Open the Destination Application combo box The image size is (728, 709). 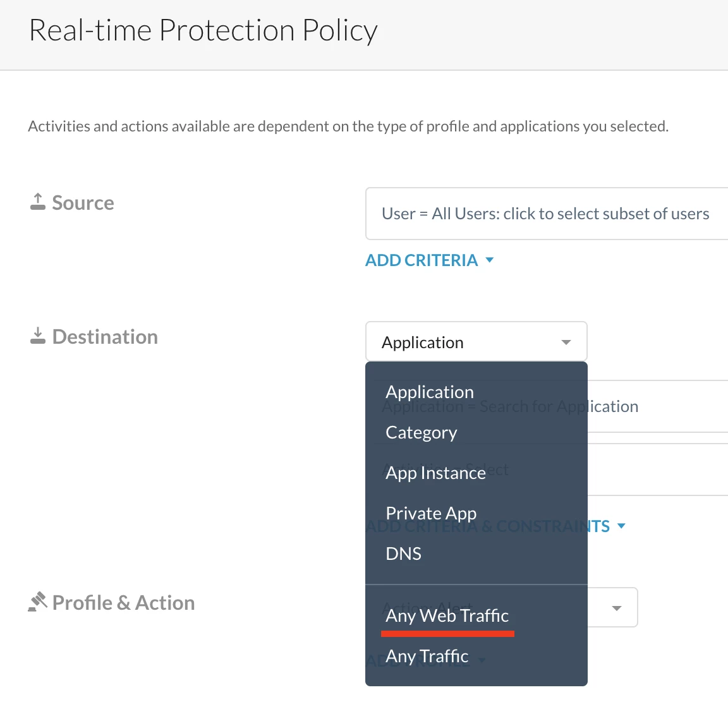click(476, 342)
